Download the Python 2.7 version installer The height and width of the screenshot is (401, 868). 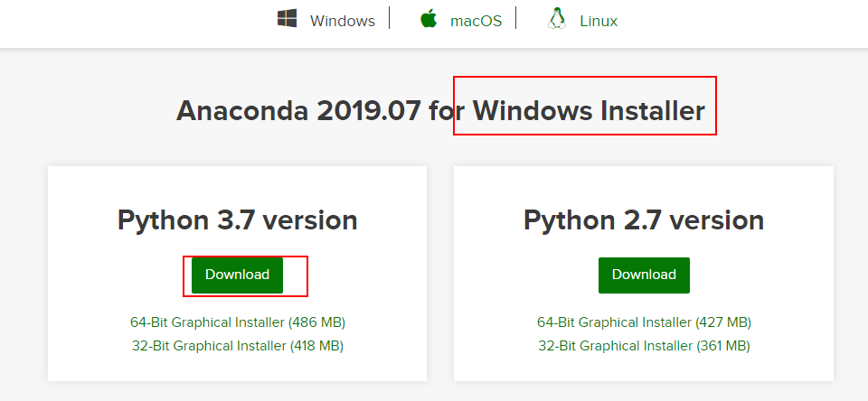644,275
